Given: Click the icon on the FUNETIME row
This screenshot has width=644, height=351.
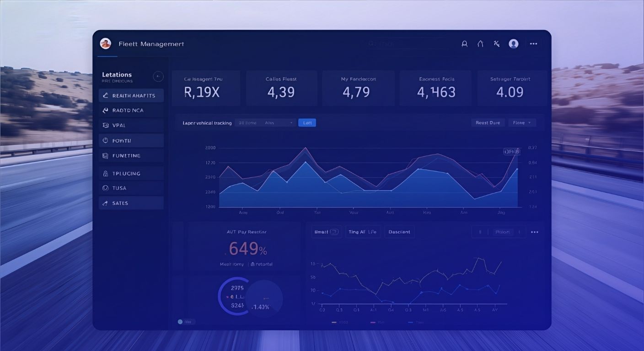Looking at the screenshot, I should pyautogui.click(x=106, y=156).
